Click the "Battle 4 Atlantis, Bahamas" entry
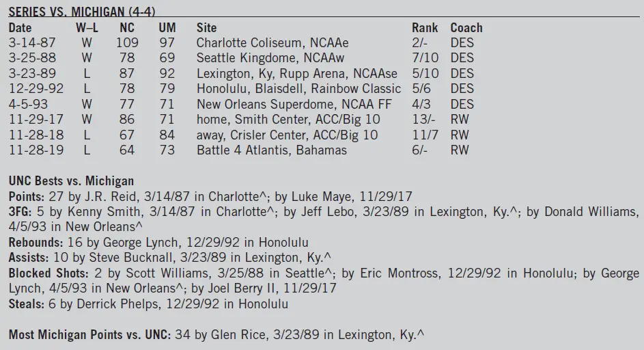The width and height of the screenshot is (644, 350). [x=271, y=150]
